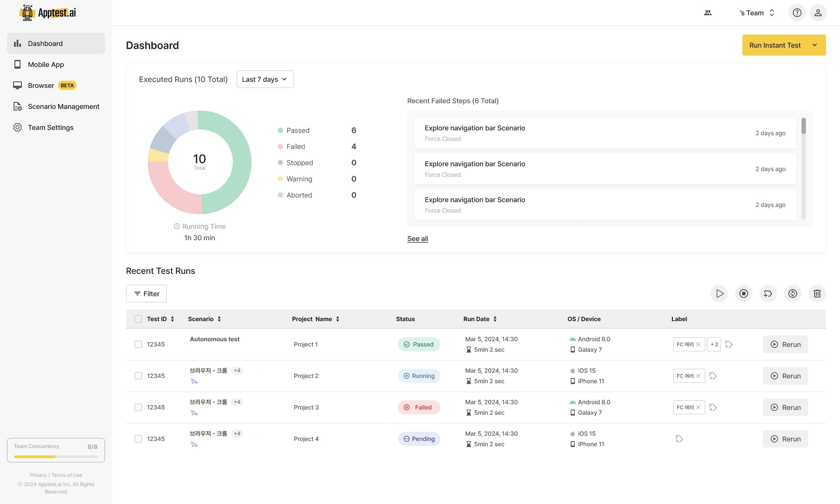This screenshot has height=504, width=840.
Task: Click the circular sync status icon
Action: tap(793, 294)
